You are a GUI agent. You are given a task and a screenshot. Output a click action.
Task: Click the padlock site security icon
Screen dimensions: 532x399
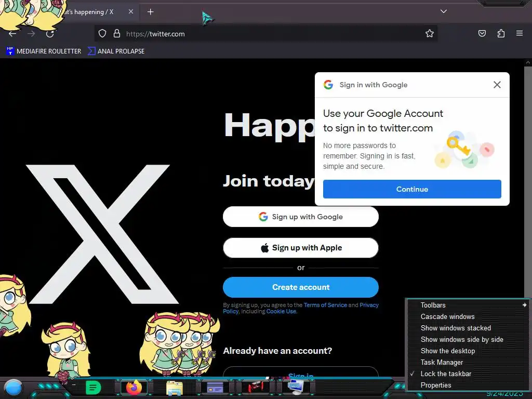(x=117, y=34)
